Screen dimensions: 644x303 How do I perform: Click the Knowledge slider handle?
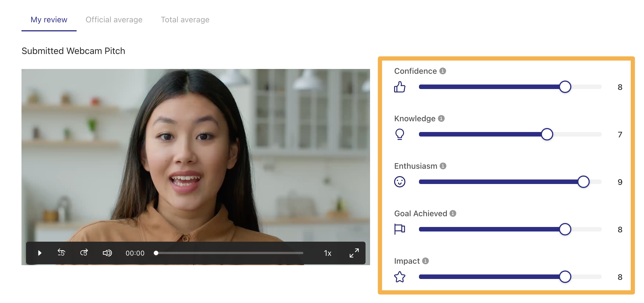pos(547,134)
